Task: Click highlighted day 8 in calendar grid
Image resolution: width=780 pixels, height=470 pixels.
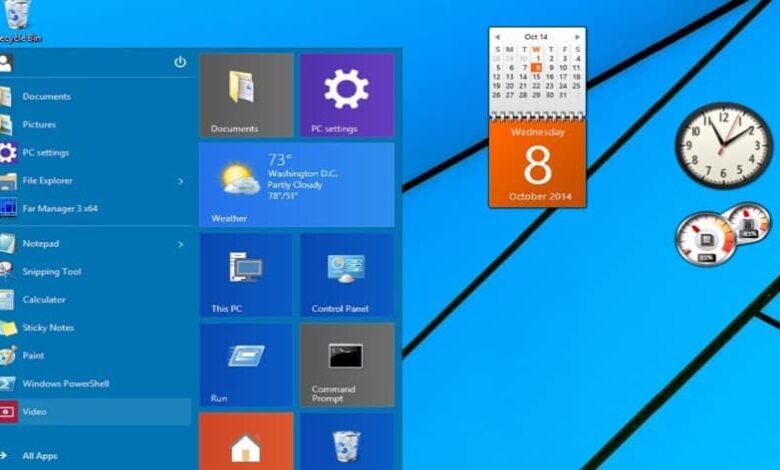Action: tap(536, 68)
